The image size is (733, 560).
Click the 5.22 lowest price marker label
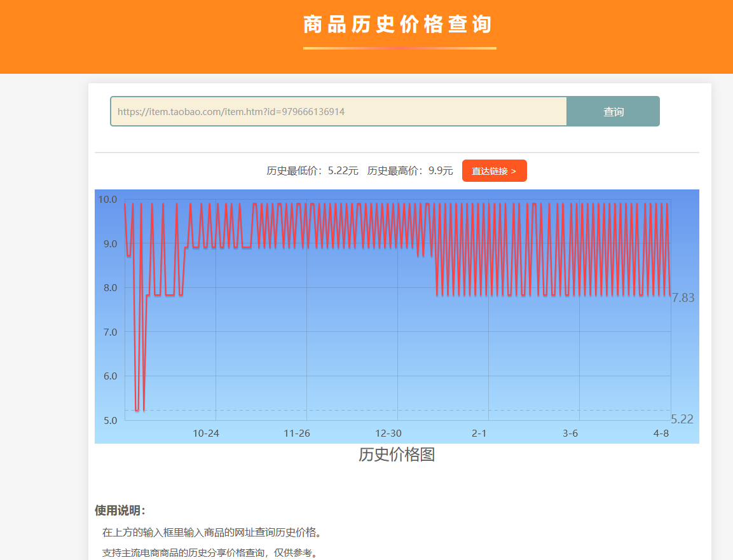click(682, 420)
